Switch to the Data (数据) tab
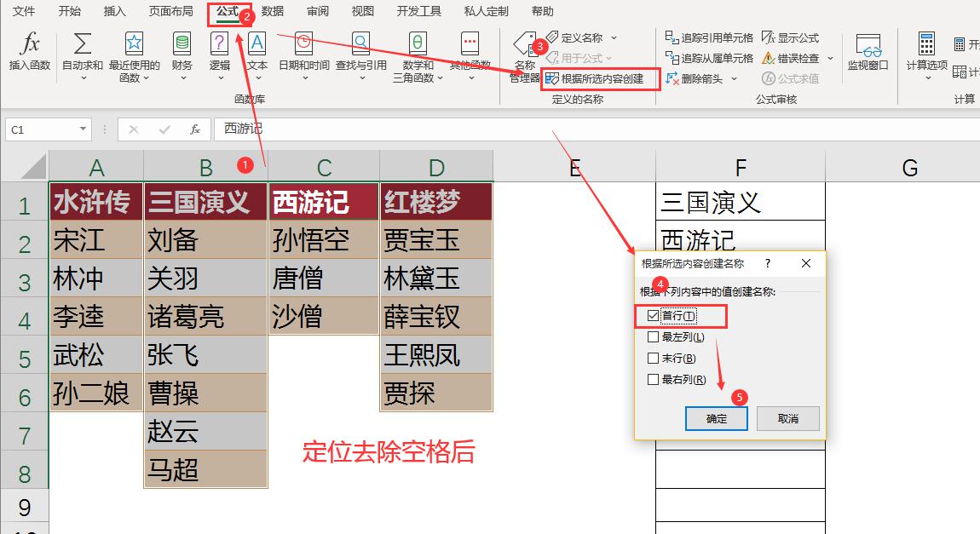980x534 pixels. (x=273, y=11)
